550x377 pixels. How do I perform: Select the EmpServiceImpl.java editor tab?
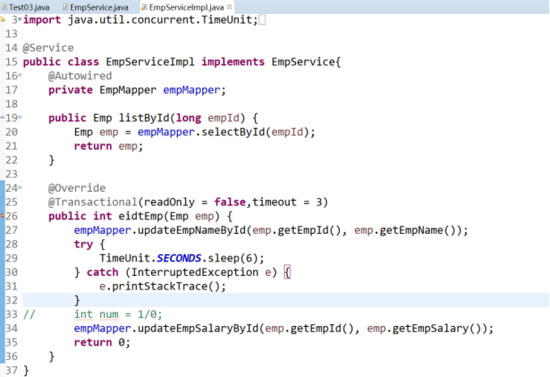click(x=186, y=7)
